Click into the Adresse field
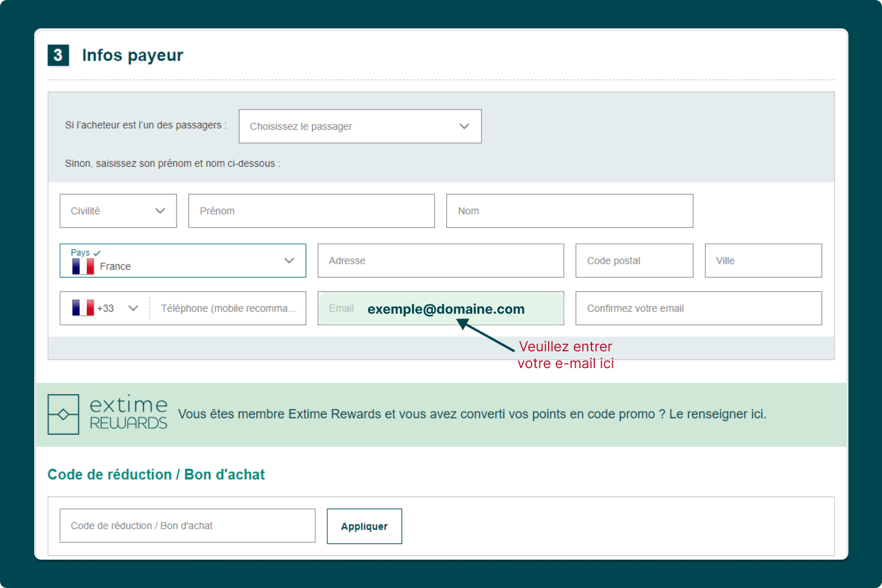 440,260
